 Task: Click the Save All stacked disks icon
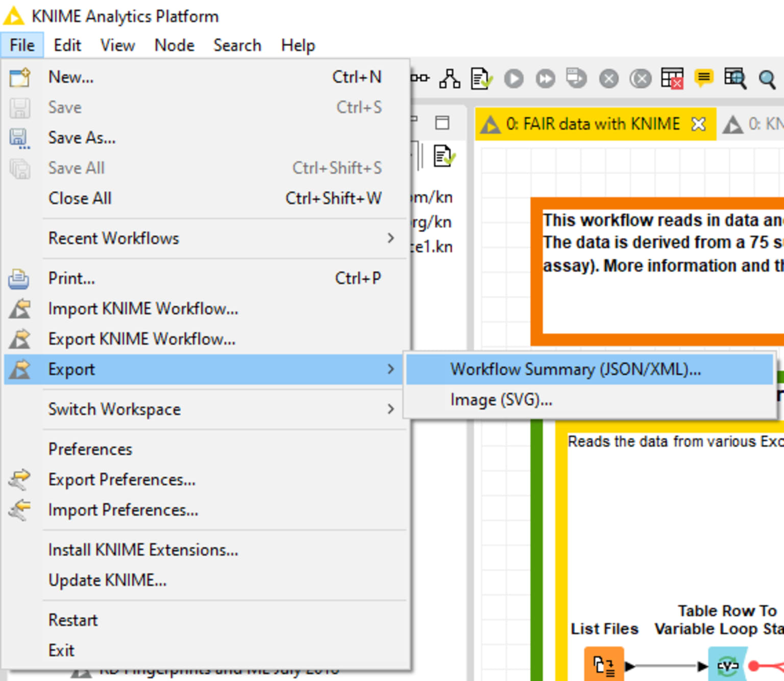pyautogui.click(x=20, y=168)
